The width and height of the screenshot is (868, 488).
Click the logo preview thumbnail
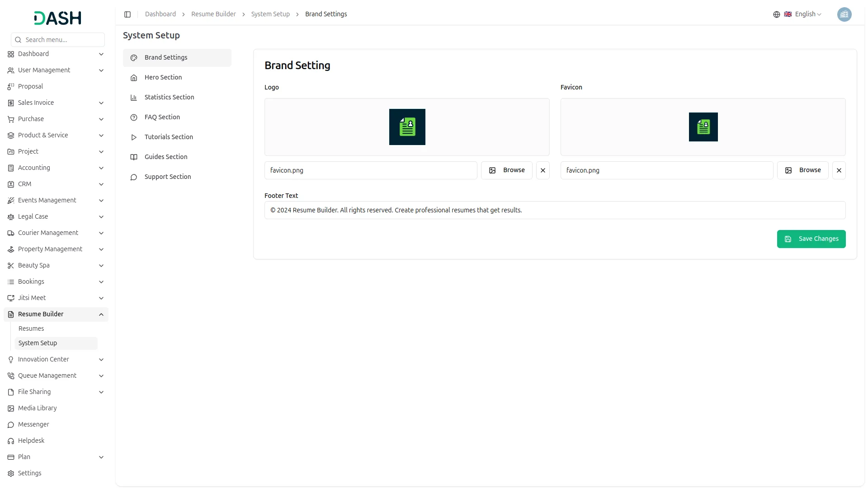point(407,127)
